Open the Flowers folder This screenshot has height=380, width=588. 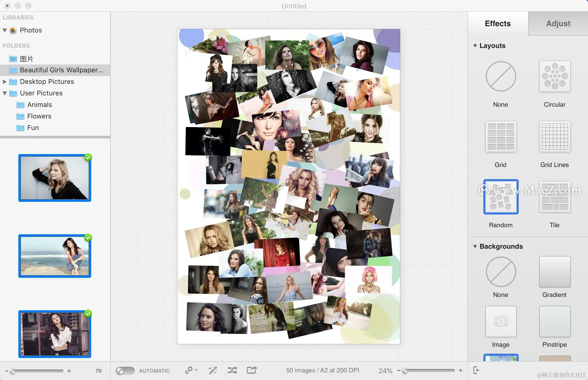click(39, 116)
